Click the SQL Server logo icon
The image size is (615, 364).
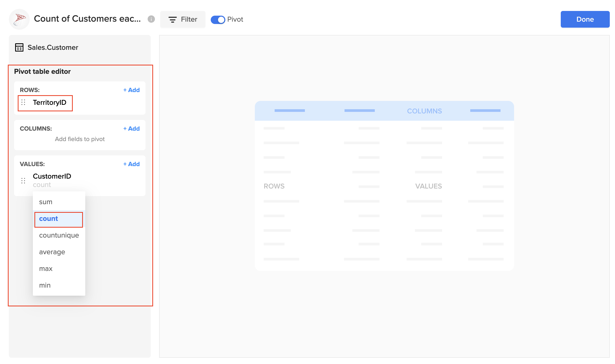coord(19,19)
